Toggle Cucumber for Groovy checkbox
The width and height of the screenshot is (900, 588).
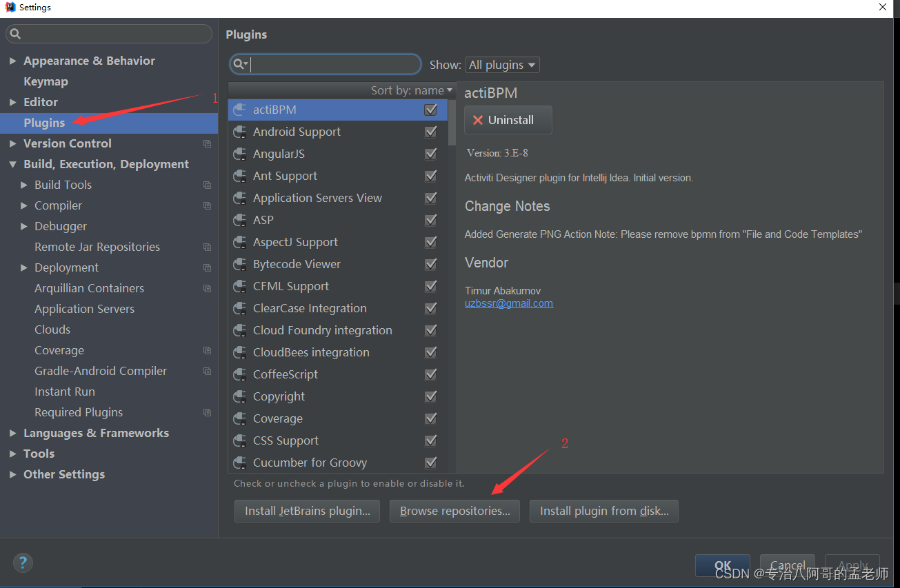tap(431, 463)
